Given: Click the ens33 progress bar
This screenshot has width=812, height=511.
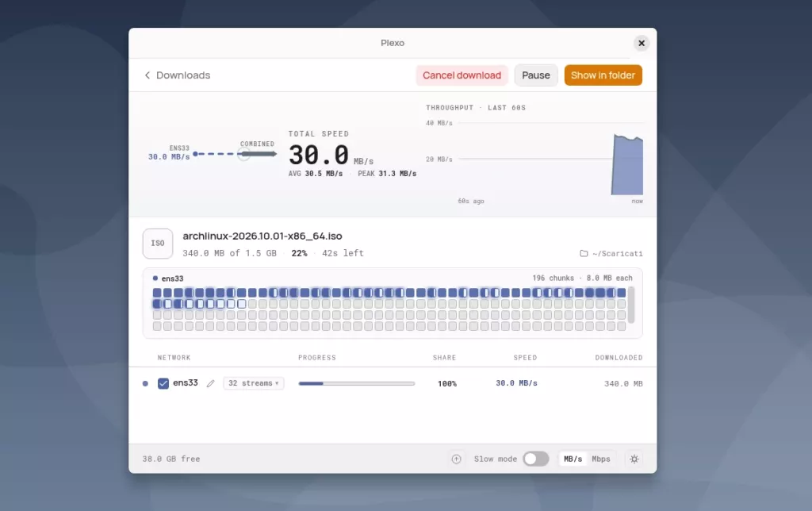Looking at the screenshot, I should [x=356, y=383].
